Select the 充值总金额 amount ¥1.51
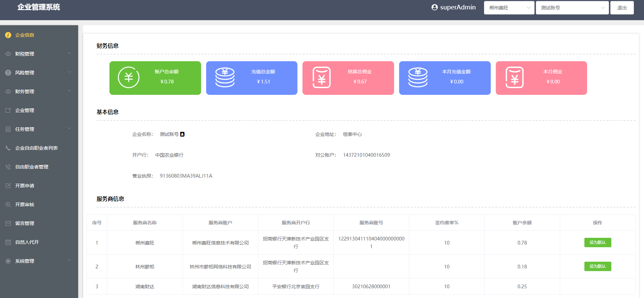The image size is (644, 298). pyautogui.click(x=263, y=82)
